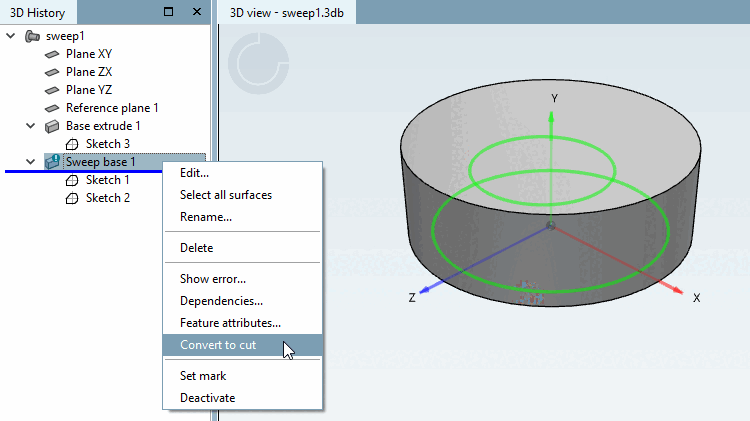Screen dimensions: 750x421
Task: Select the Plane XY icon
Action: coord(52,54)
